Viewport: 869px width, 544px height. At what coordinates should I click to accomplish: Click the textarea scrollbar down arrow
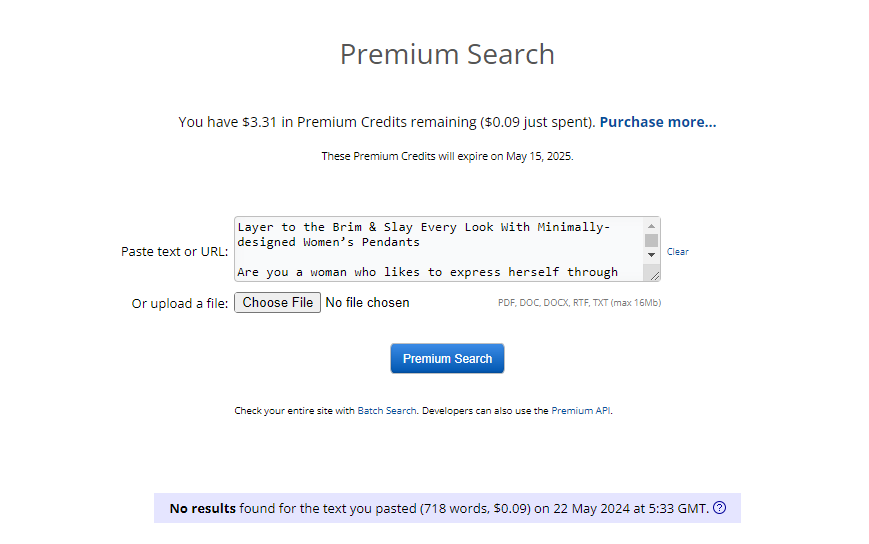651,255
